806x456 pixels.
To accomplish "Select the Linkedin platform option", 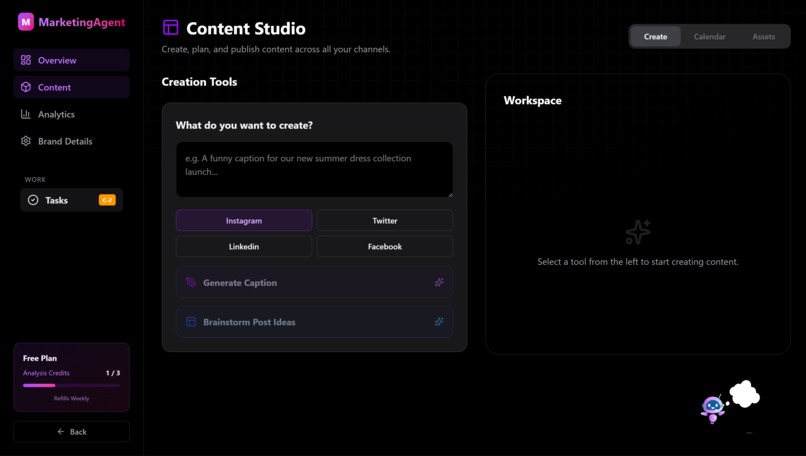I will click(x=244, y=246).
